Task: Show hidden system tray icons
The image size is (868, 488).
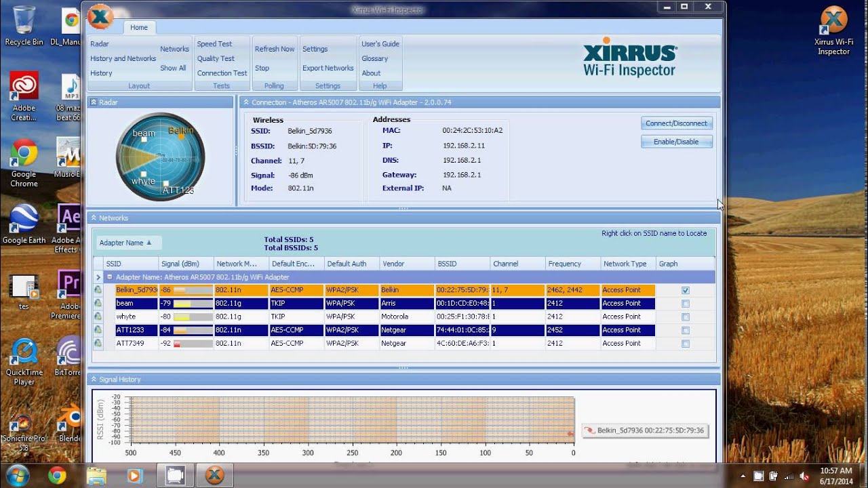Action: 744,476
